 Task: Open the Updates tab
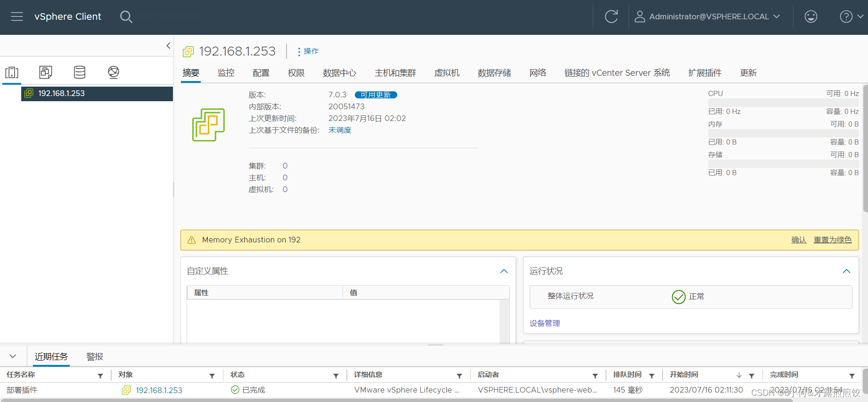(x=748, y=72)
